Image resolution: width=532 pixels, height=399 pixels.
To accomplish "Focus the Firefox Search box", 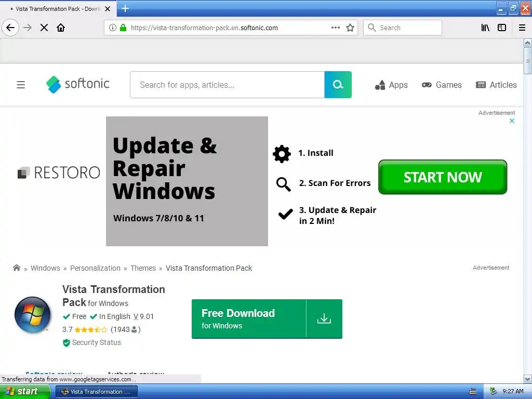I will coord(403,28).
